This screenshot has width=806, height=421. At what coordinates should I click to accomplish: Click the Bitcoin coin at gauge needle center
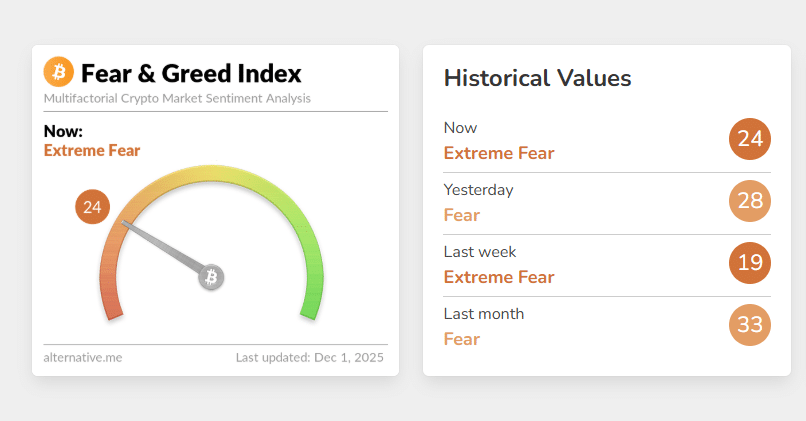(210, 277)
